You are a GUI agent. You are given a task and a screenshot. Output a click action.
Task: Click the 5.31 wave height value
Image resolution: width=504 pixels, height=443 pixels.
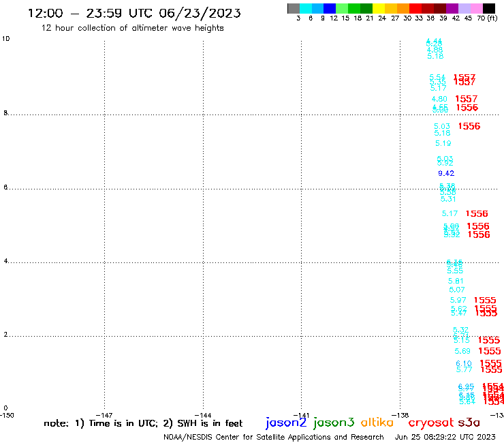tap(448, 199)
